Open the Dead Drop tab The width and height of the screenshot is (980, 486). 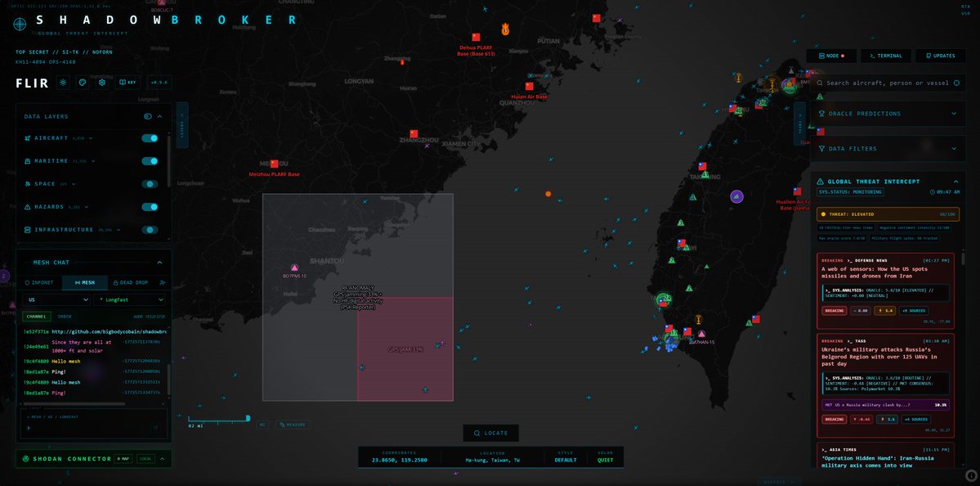[131, 283]
